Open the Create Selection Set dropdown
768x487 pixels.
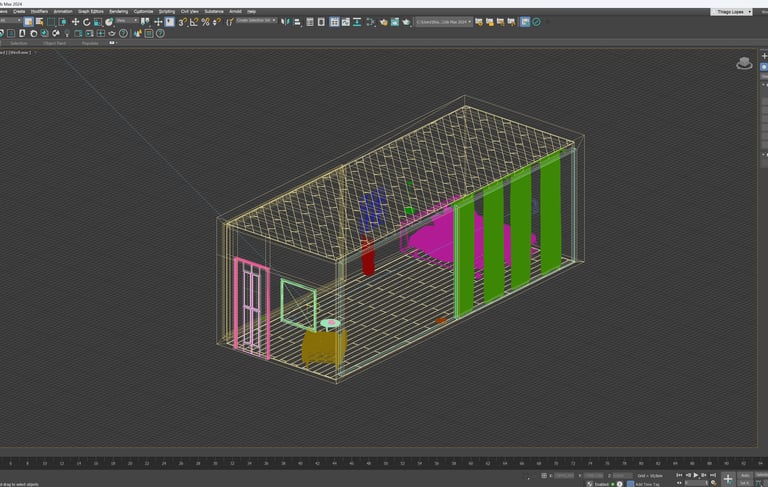coord(256,21)
